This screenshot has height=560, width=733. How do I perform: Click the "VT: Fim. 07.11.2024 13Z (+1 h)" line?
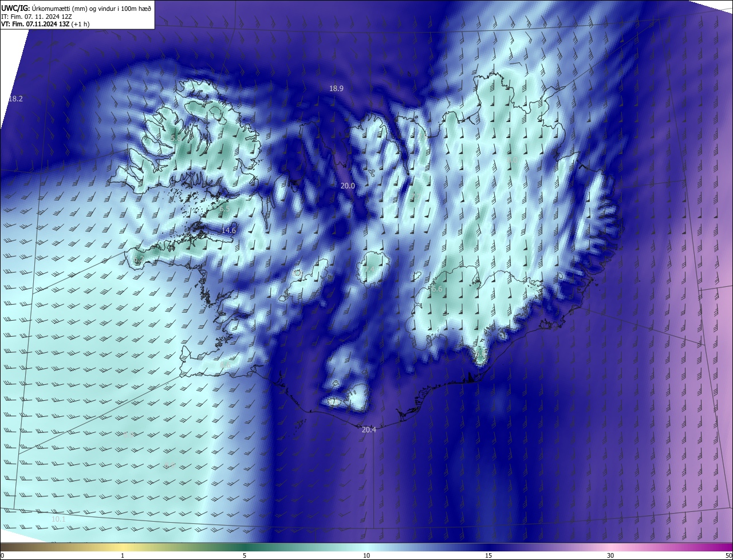[x=45, y=24]
